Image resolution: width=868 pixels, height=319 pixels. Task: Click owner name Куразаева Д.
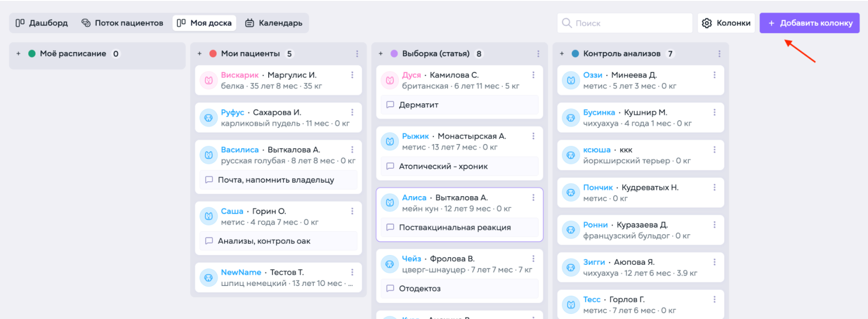pyautogui.click(x=642, y=225)
